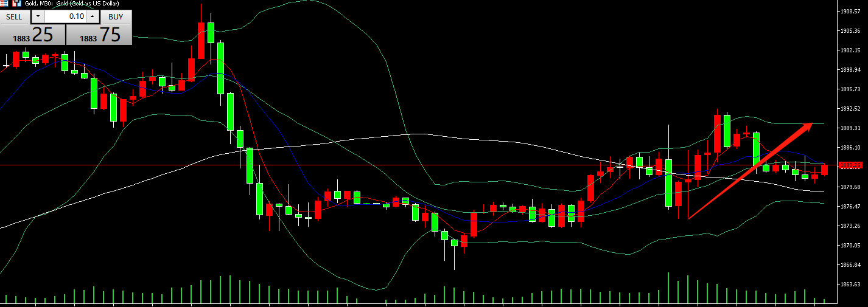Click the 1902.15 price axis label
Image resolution: width=868 pixels, height=307 pixels.
point(849,50)
